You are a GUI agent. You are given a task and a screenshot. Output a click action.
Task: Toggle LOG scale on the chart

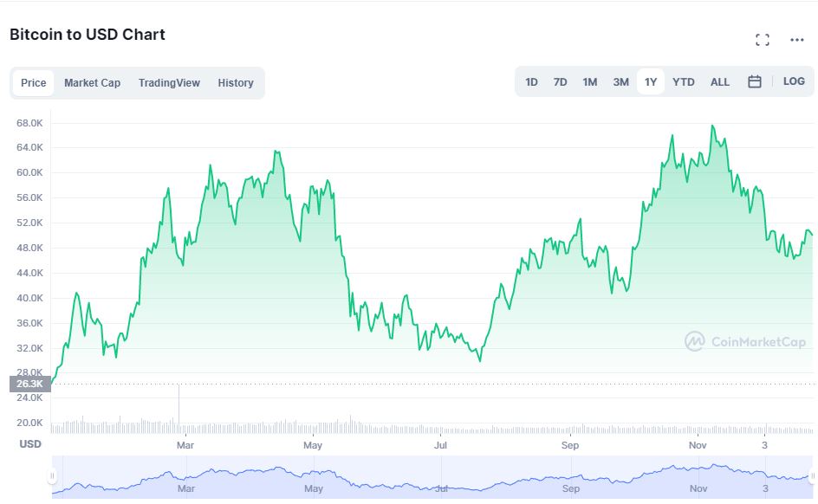click(794, 81)
